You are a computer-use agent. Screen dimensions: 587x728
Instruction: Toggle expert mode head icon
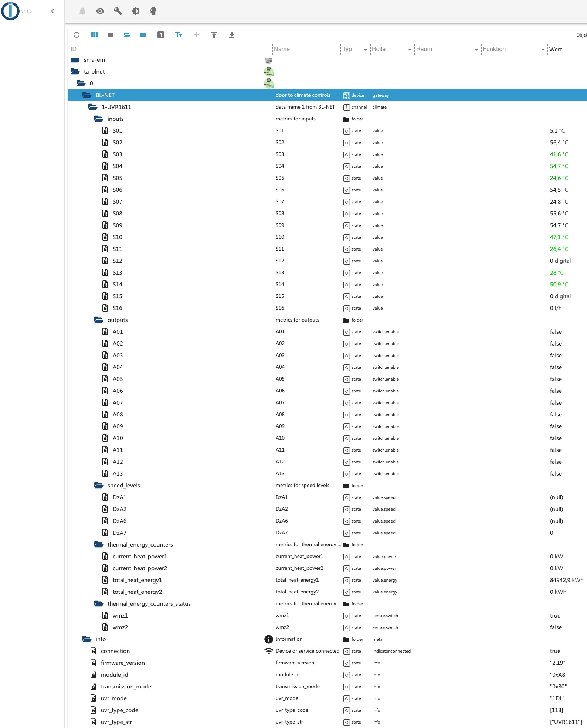153,11
